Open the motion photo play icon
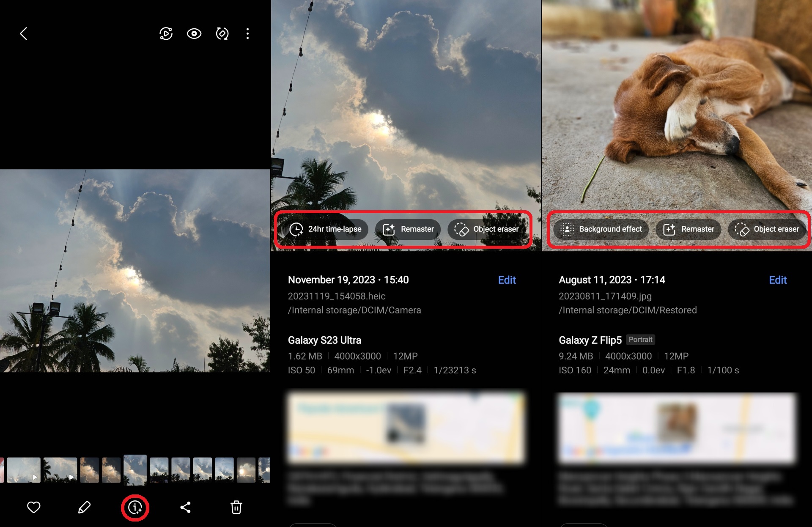812x527 pixels. pyautogui.click(x=166, y=34)
